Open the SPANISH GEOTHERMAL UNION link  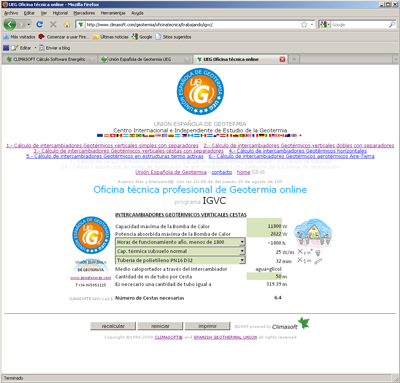tap(225, 337)
